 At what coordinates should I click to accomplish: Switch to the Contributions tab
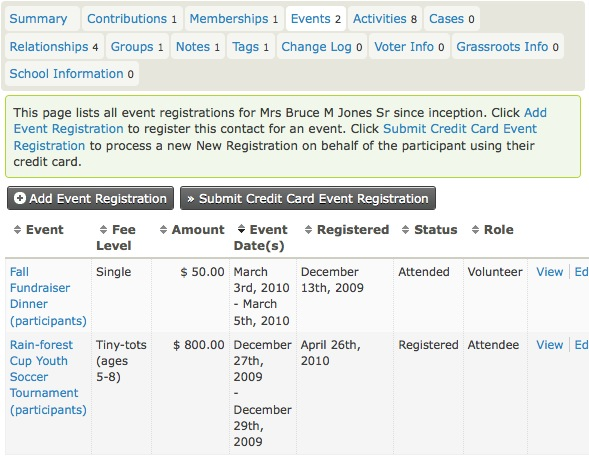point(132,19)
